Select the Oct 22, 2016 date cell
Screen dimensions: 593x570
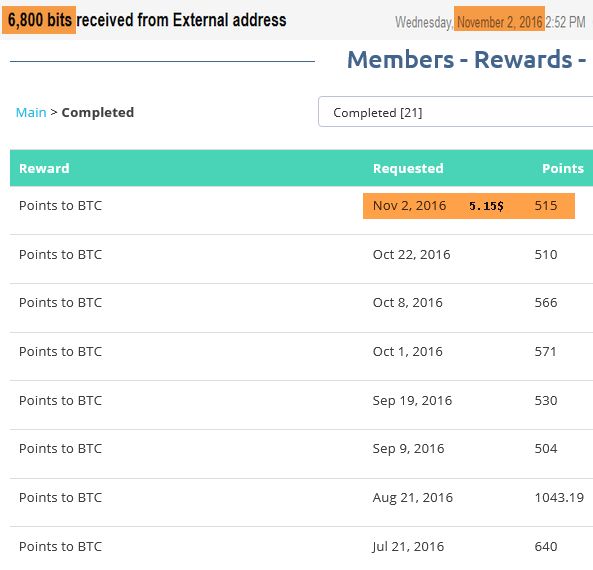click(411, 255)
